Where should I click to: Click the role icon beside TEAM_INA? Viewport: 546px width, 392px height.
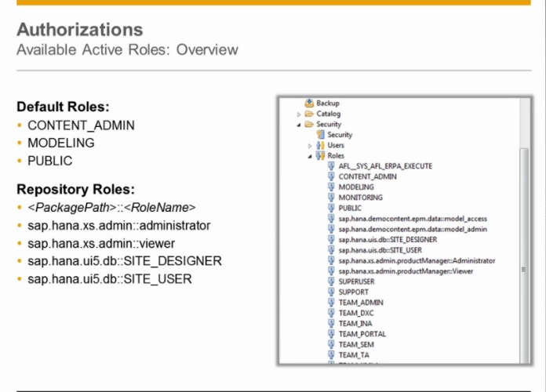pos(332,323)
